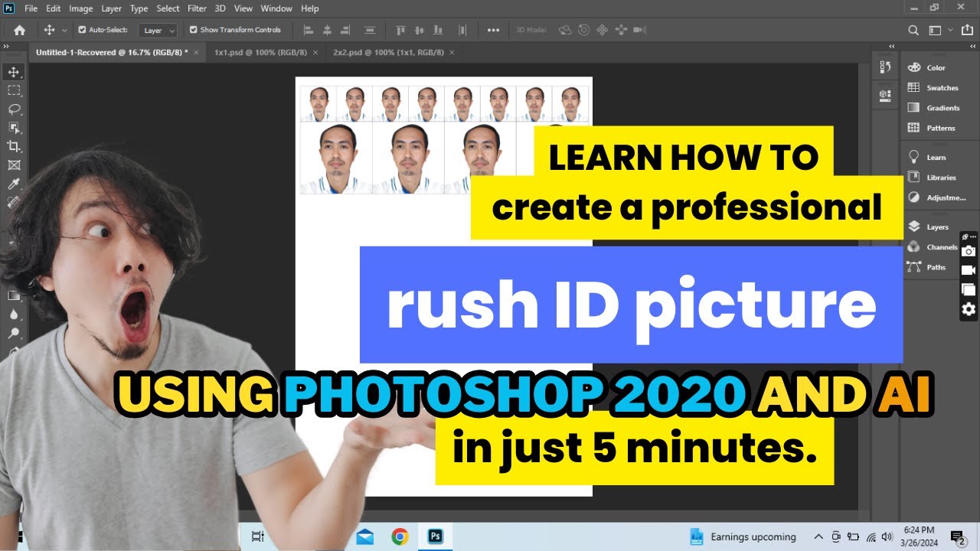Open the History panel icon
The height and width of the screenshot is (551, 980).
[x=886, y=67]
